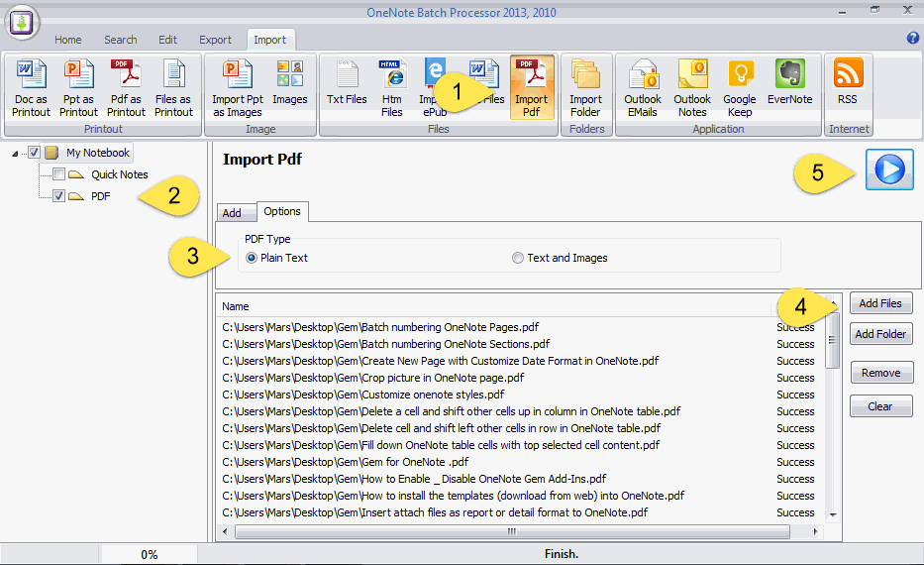Click the Add Files button
Image resolution: width=924 pixels, height=565 pixels.
pyautogui.click(x=880, y=303)
